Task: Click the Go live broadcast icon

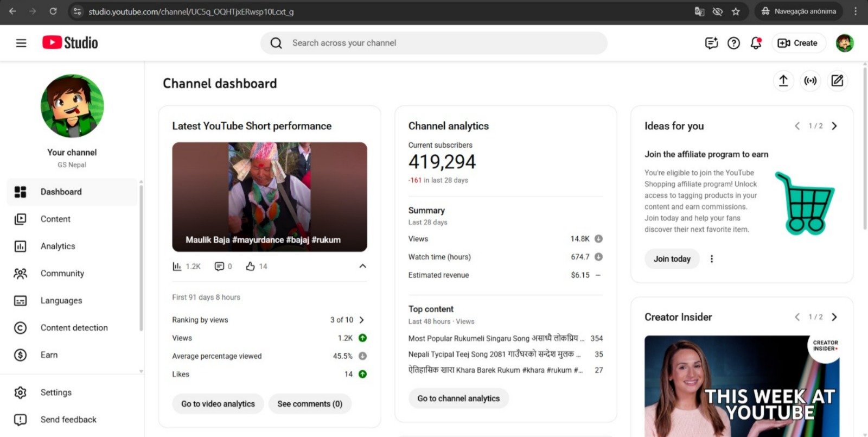Action: tap(810, 81)
